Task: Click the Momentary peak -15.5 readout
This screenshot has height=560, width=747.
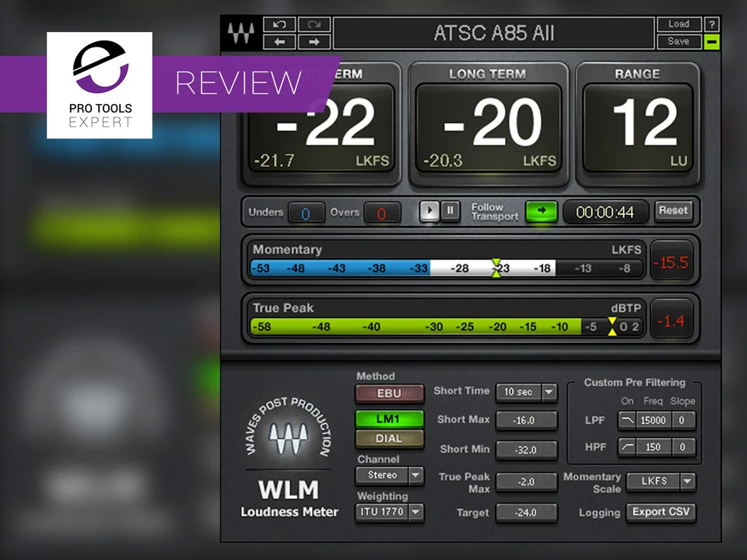Action: pyautogui.click(x=671, y=262)
